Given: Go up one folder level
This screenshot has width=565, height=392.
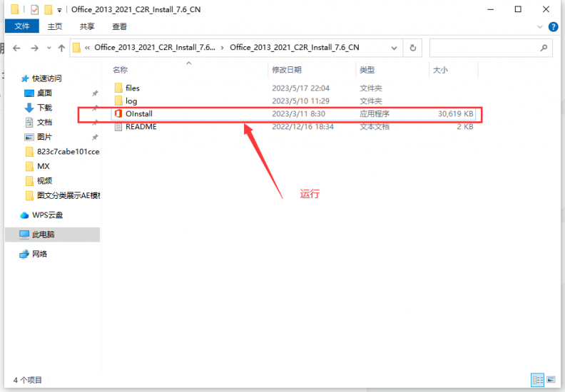Looking at the screenshot, I should (x=61, y=48).
